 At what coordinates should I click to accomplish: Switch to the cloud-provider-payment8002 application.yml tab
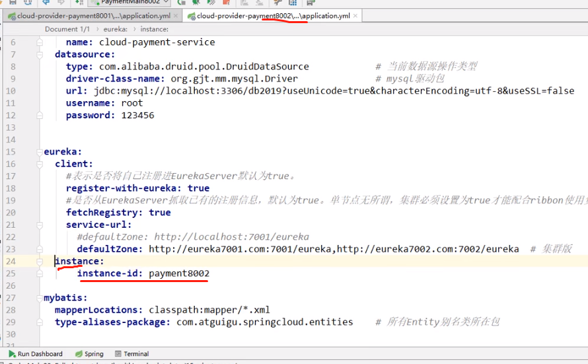(273, 16)
